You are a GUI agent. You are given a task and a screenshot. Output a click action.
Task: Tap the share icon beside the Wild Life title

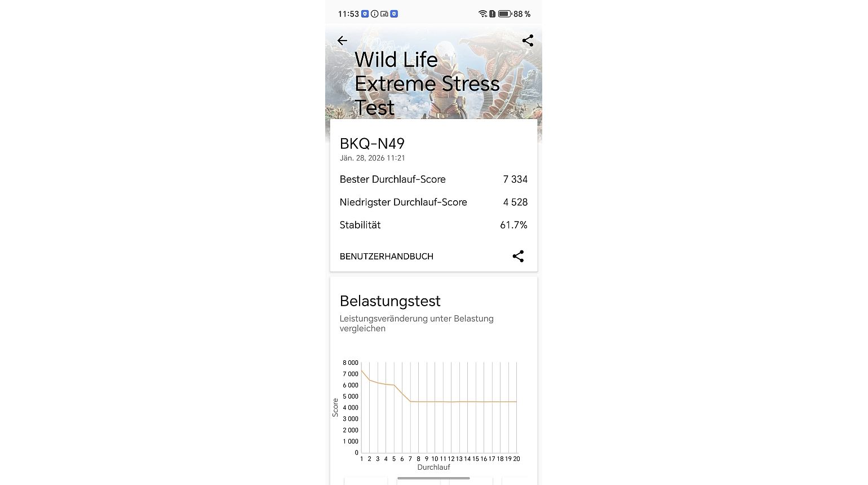tap(528, 41)
